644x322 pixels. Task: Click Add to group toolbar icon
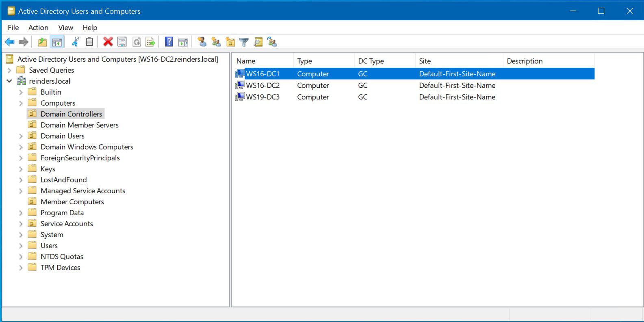click(x=272, y=42)
